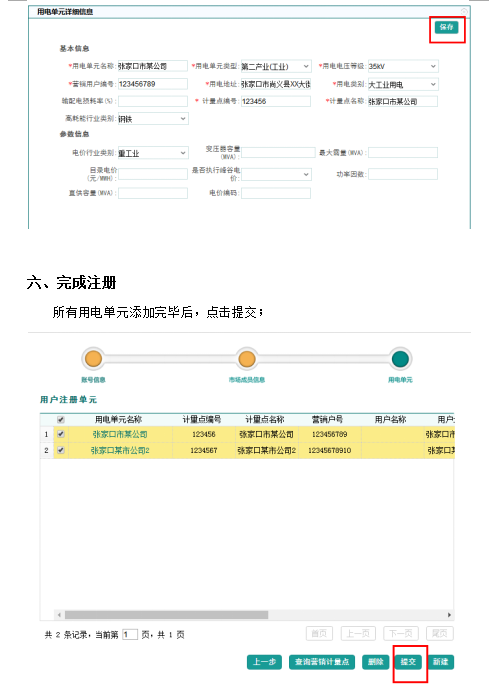Select the 营销户号 cell 123456789
490x687 pixels.
330,434
